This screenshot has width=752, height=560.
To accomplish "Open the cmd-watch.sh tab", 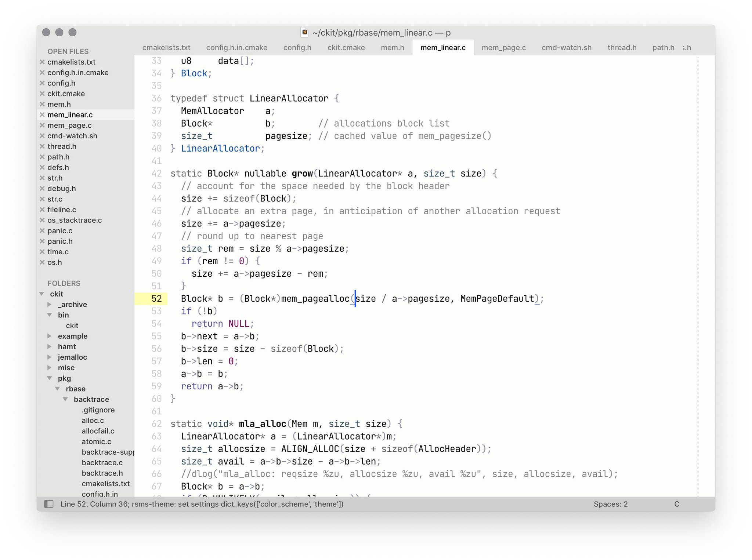I will coord(566,47).
